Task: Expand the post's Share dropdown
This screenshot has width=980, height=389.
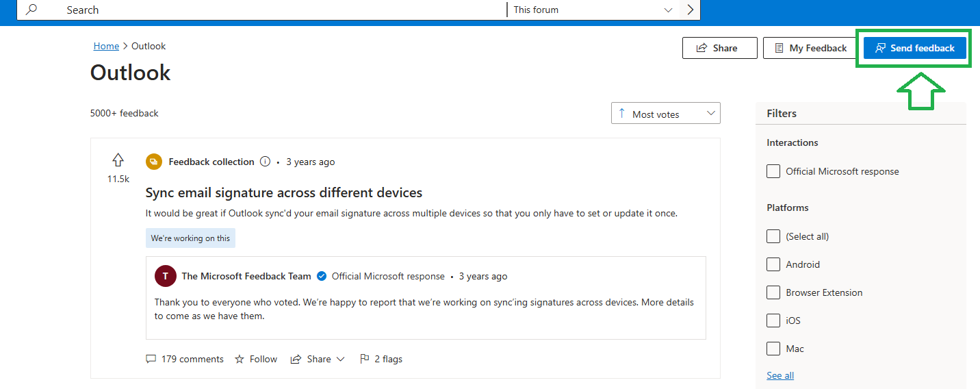Action: pyautogui.click(x=318, y=359)
